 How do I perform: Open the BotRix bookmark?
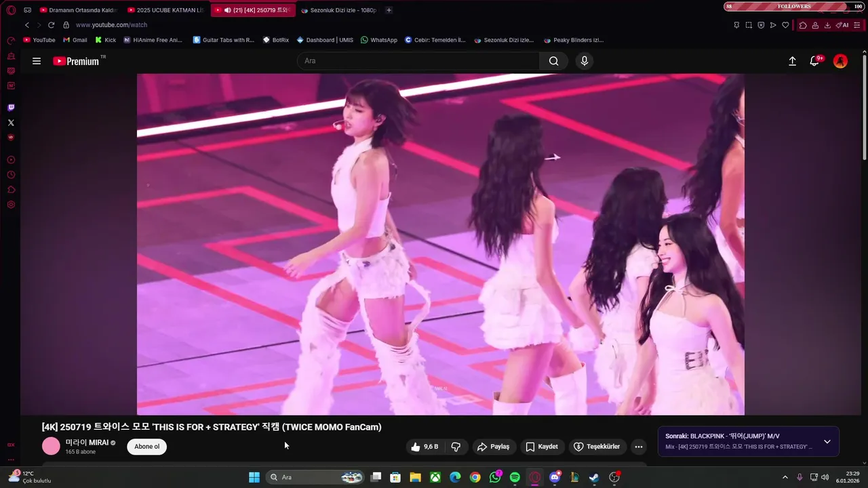[275, 40]
